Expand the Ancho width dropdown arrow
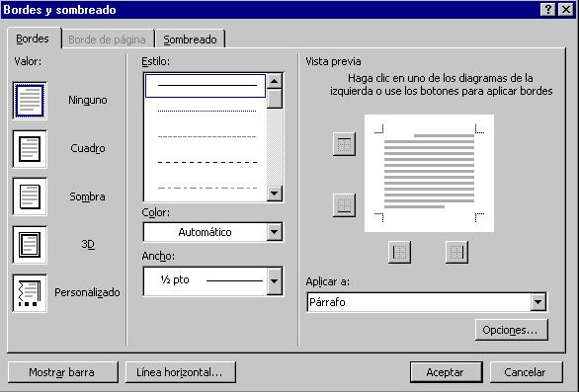 (x=275, y=281)
